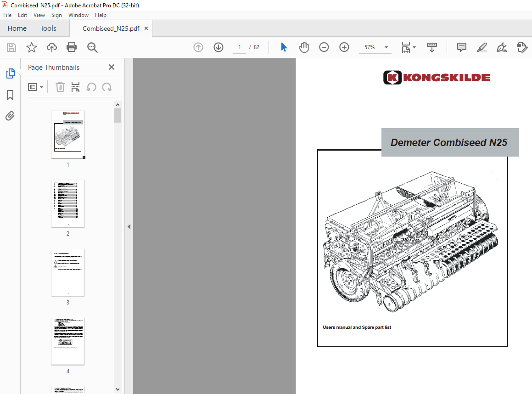Screen dimensions: 532x394
Task: Toggle the Page Thumbnails sidebar icon
Action: pos(11,73)
